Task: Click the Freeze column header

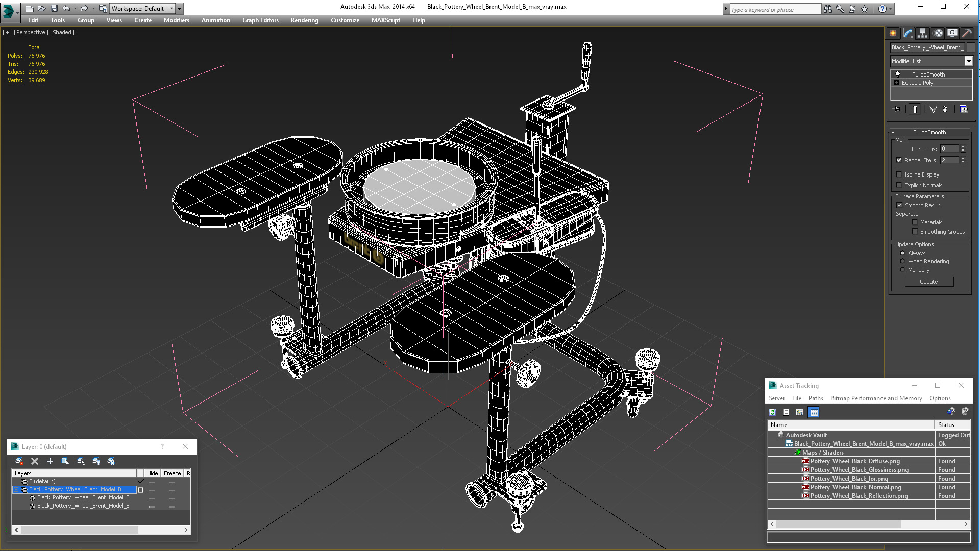Action: (x=172, y=473)
